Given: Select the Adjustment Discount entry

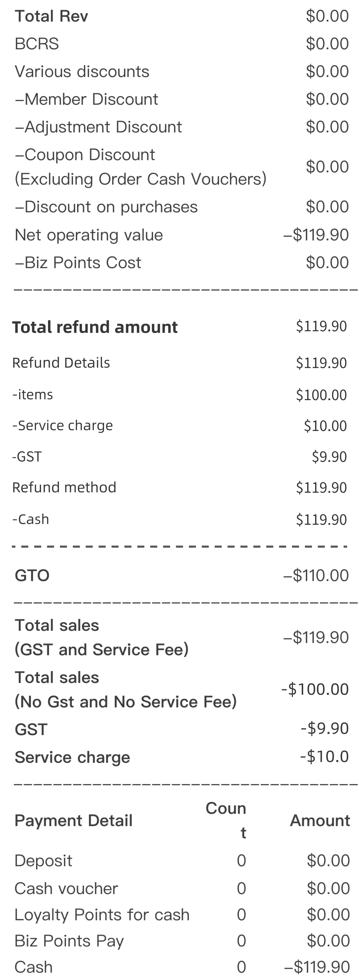Looking at the screenshot, I should [x=99, y=127].
